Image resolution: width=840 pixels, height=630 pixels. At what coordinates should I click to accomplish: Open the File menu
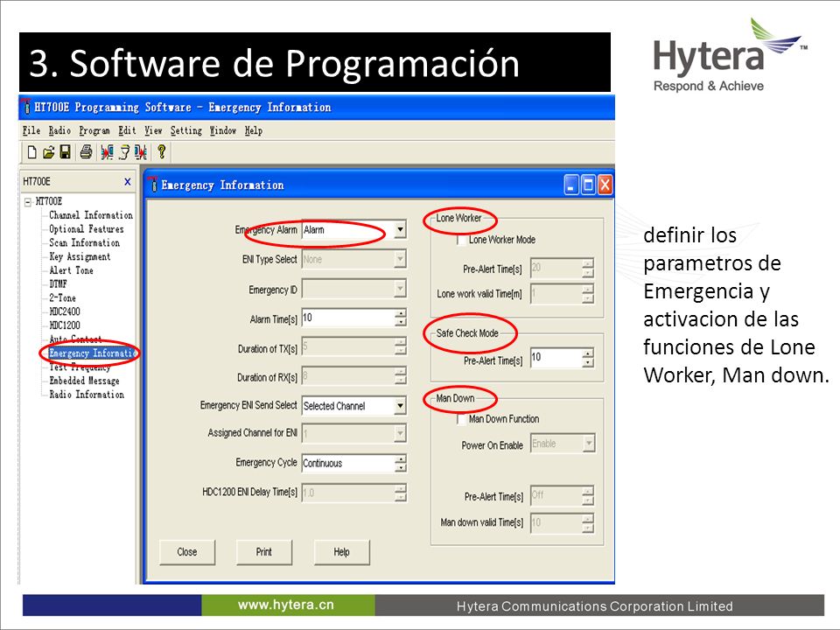(31, 130)
